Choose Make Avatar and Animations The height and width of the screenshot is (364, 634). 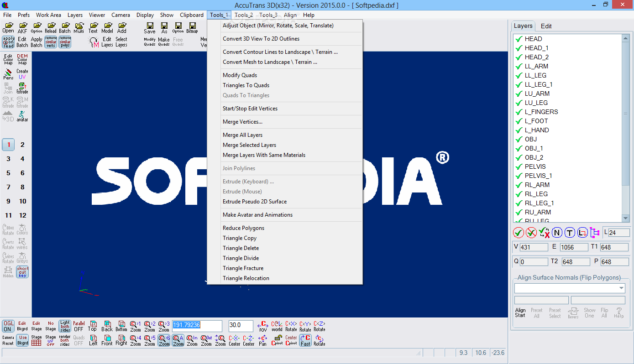pyautogui.click(x=257, y=215)
